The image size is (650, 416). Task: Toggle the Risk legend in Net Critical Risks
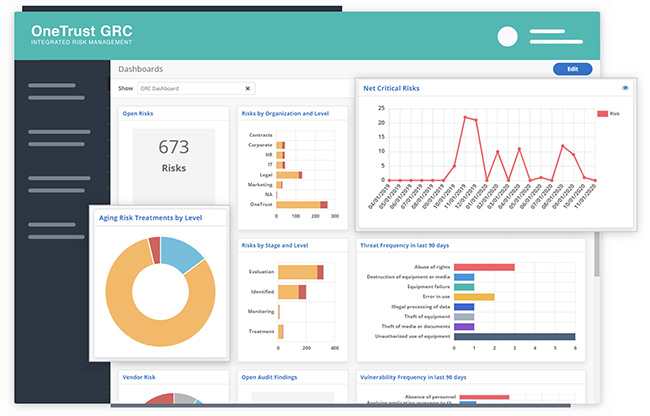click(x=609, y=114)
